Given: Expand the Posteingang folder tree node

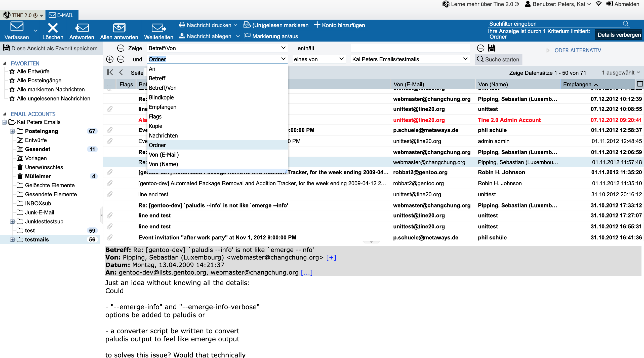Looking at the screenshot, I should [x=12, y=131].
